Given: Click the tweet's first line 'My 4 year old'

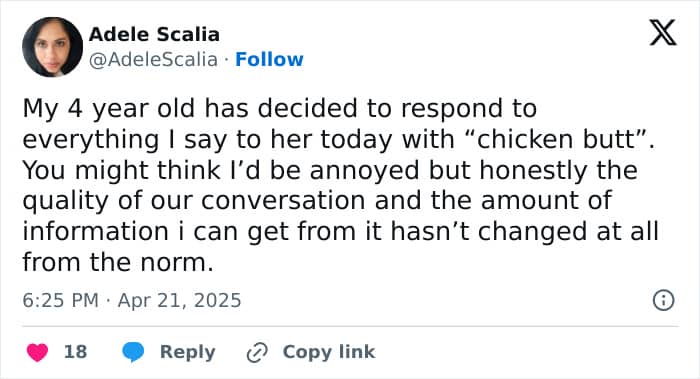Looking at the screenshot, I should point(279,108).
